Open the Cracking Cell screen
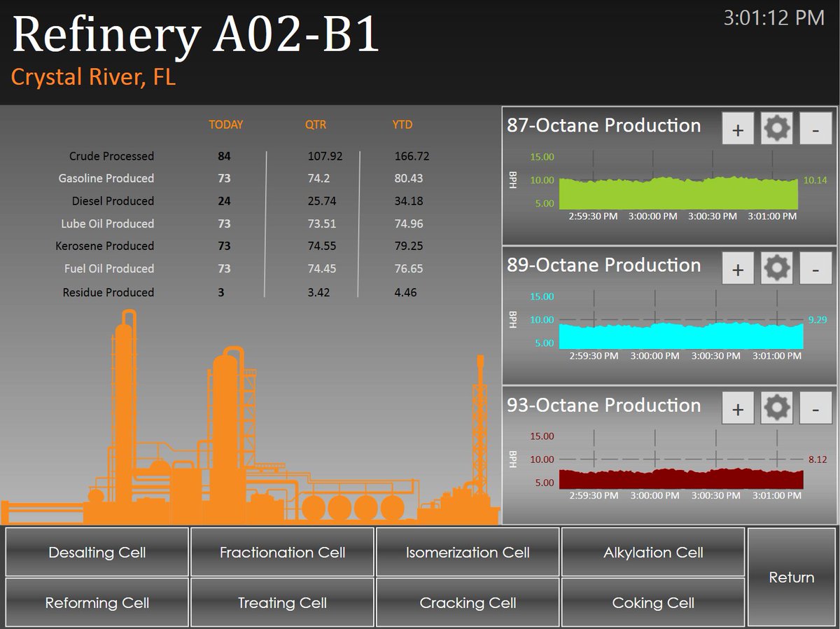The height and width of the screenshot is (629, 840). [468, 602]
